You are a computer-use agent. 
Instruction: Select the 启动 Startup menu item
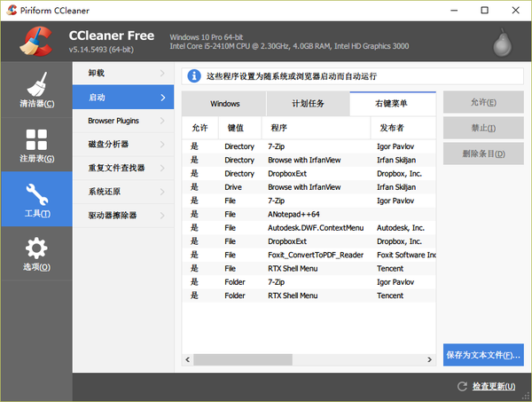coord(123,97)
